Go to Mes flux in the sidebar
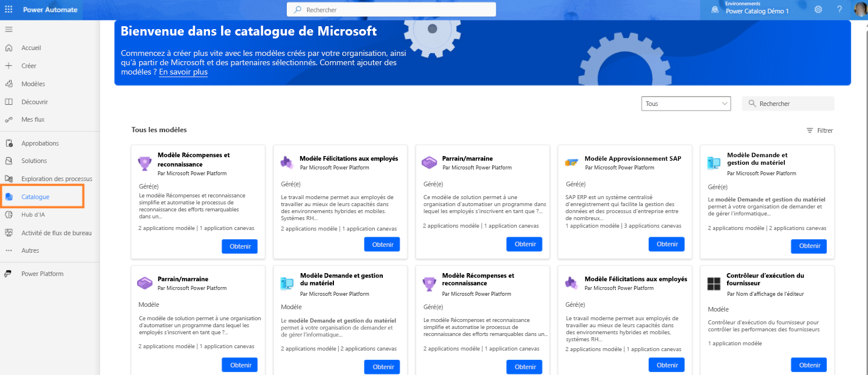Image resolution: width=868 pixels, height=375 pixels. tap(33, 119)
